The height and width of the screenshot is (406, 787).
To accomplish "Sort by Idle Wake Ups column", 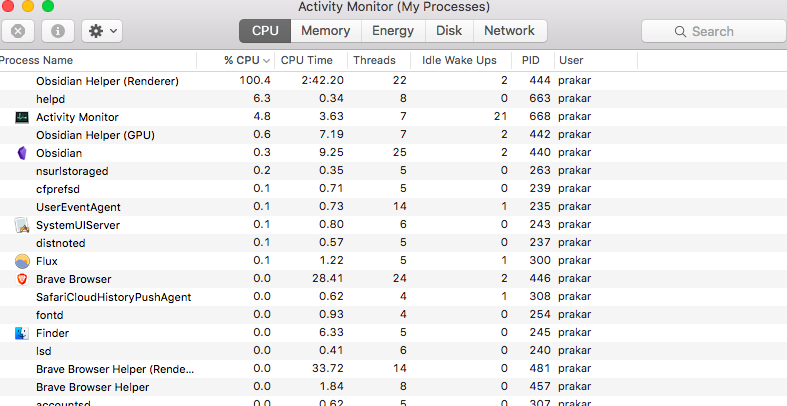I will [459, 60].
